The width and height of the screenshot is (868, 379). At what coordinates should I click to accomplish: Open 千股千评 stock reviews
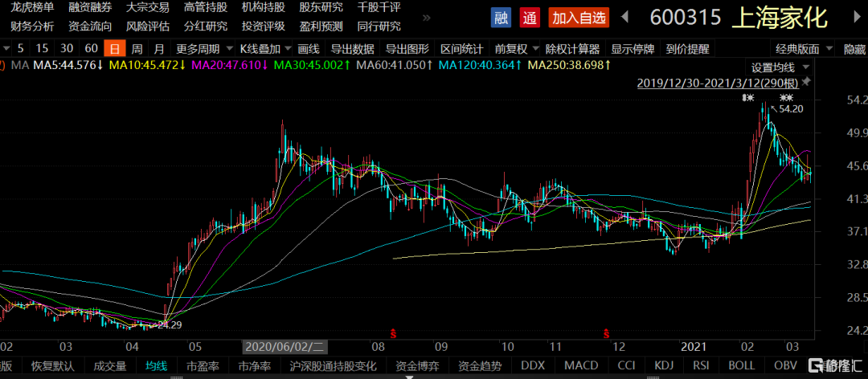379,8
